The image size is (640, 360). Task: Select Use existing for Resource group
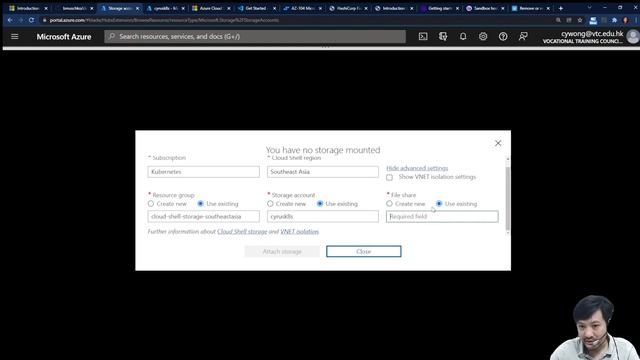[x=200, y=203]
